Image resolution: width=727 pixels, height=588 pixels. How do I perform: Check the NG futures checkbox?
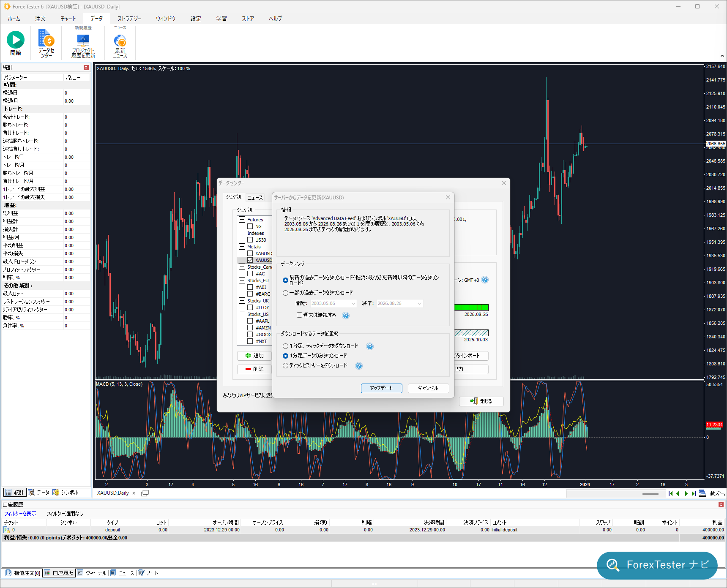pos(250,226)
